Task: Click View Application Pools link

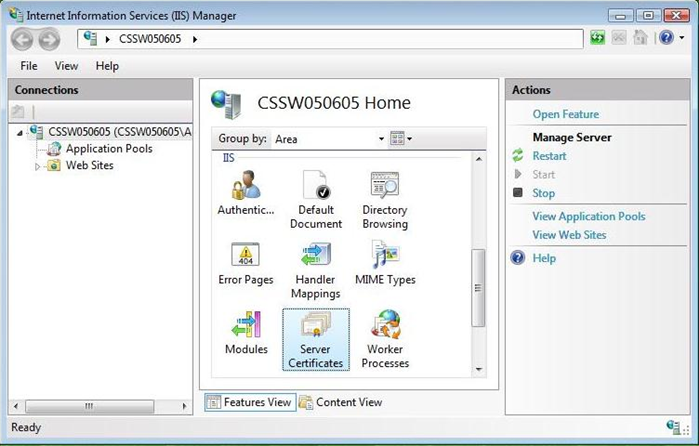Action: (x=588, y=216)
